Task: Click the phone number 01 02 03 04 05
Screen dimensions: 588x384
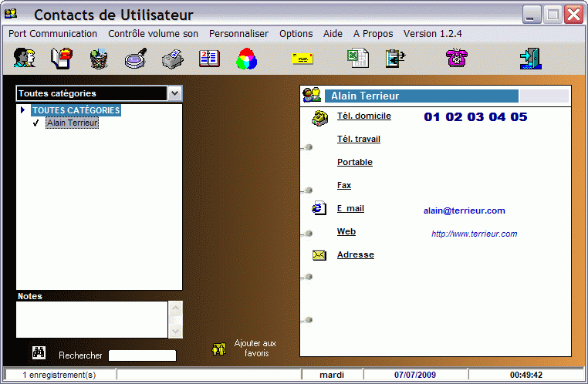Action: click(x=475, y=117)
